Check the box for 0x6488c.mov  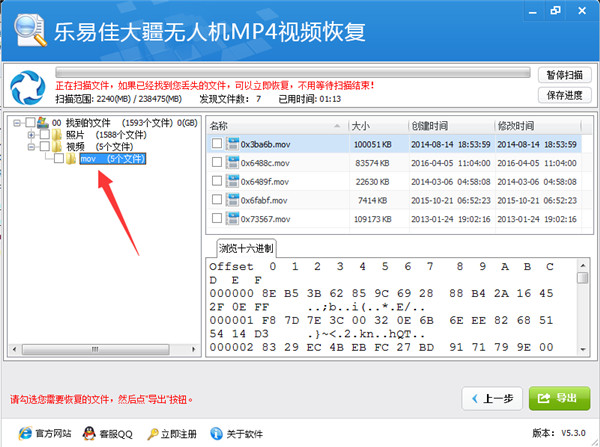[217, 163]
